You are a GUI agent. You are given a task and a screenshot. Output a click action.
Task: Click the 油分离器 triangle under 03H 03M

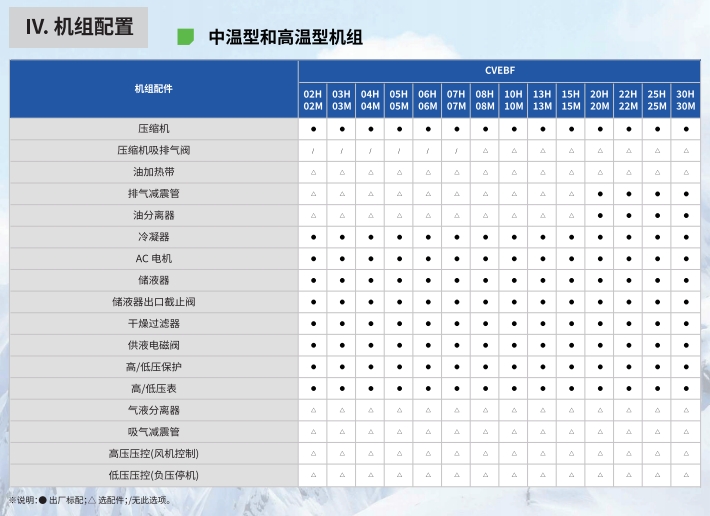[342, 215]
